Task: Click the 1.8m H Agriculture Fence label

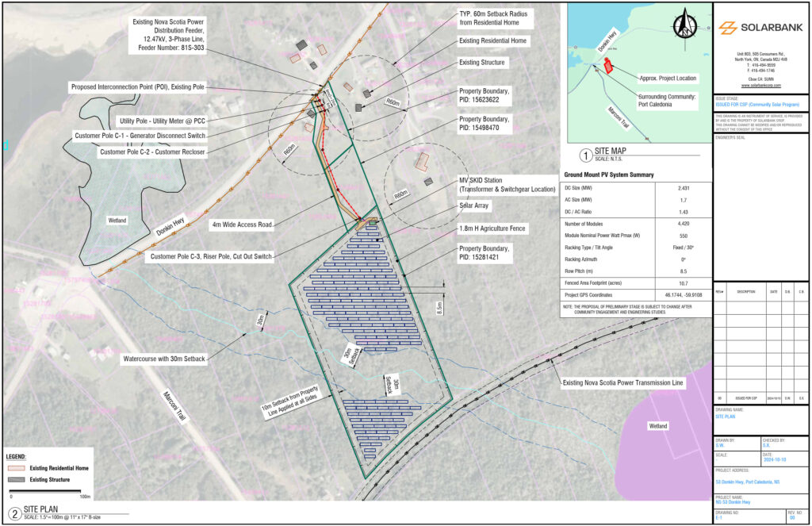Action: click(492, 228)
